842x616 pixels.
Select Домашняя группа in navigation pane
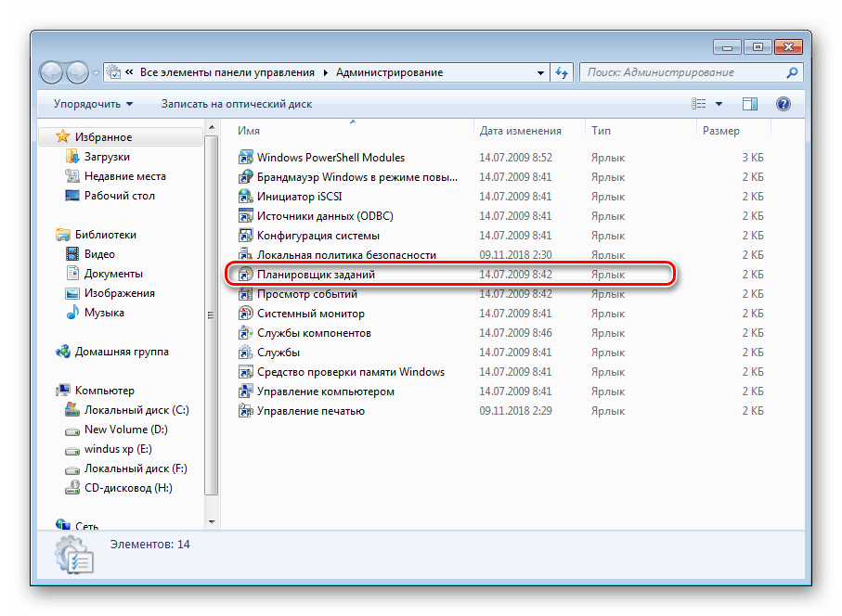pos(122,352)
